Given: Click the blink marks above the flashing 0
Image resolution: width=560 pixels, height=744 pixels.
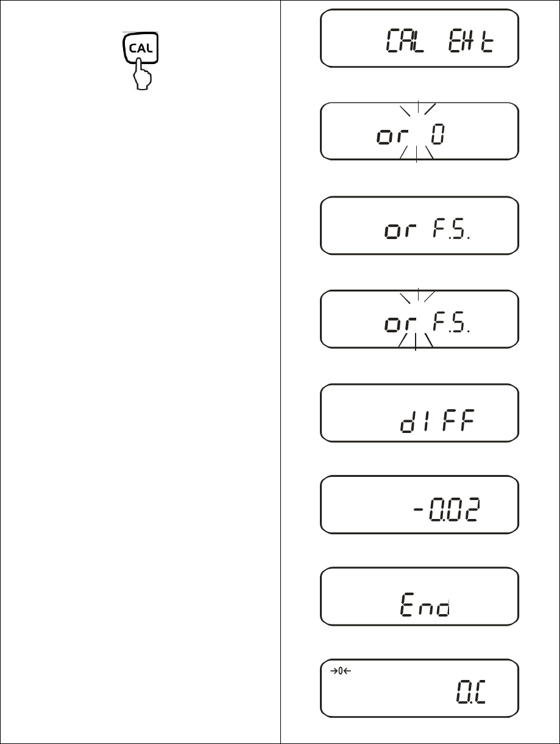Looking at the screenshot, I should coord(418,108).
